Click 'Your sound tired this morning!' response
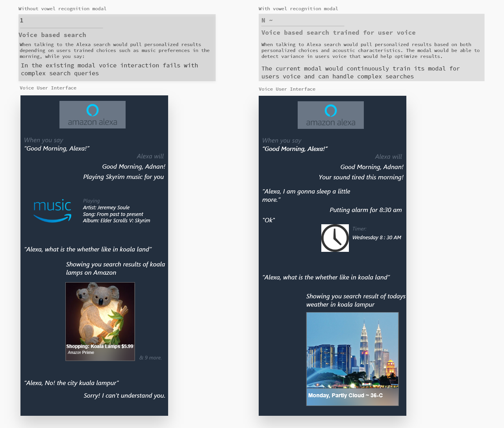The image size is (504, 428). (361, 177)
